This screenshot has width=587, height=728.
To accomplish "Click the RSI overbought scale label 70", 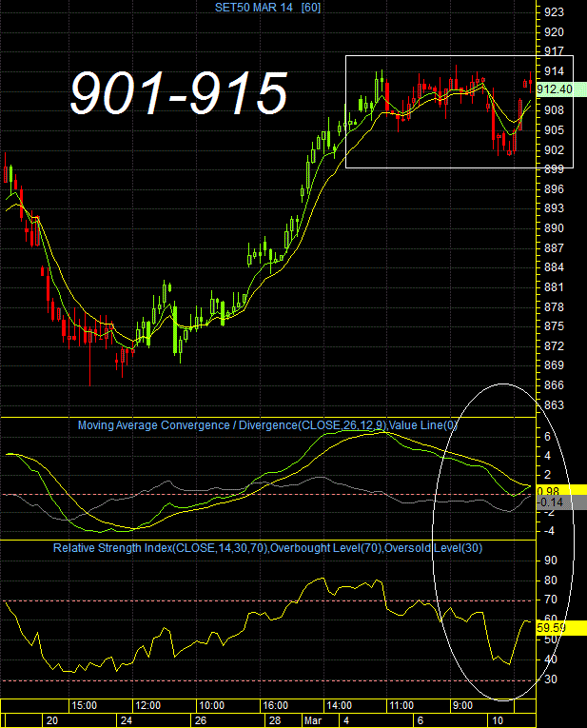I will coord(551,600).
